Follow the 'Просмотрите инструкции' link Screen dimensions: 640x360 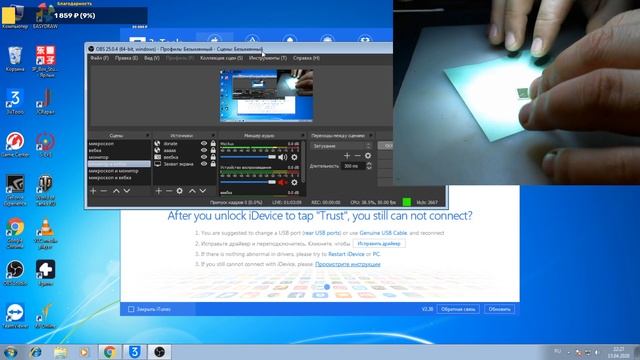[347, 264]
